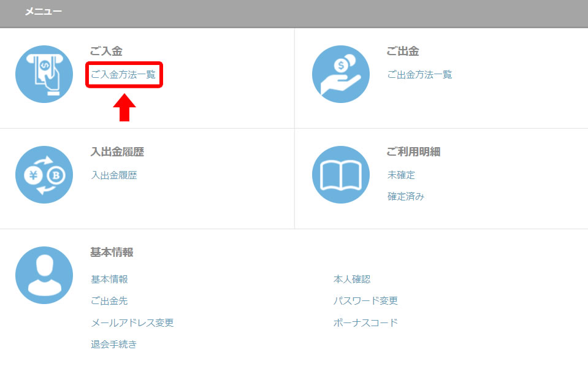Click the open book usage statement icon

coord(341,175)
